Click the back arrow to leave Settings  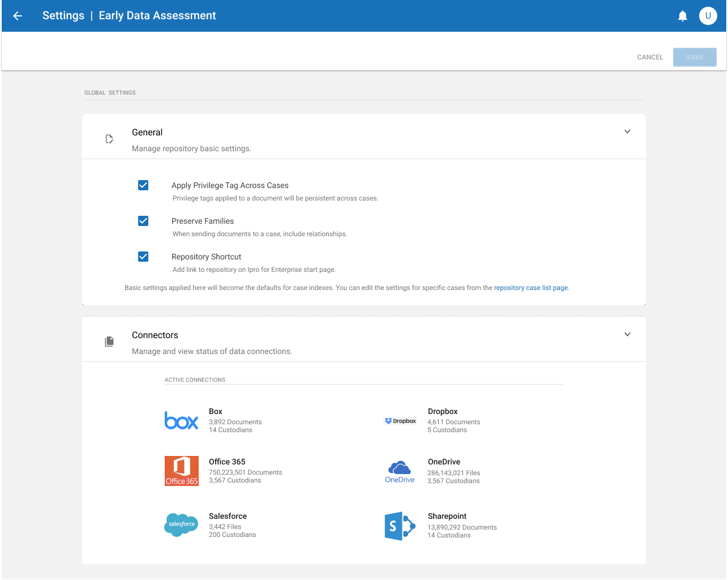pos(18,16)
